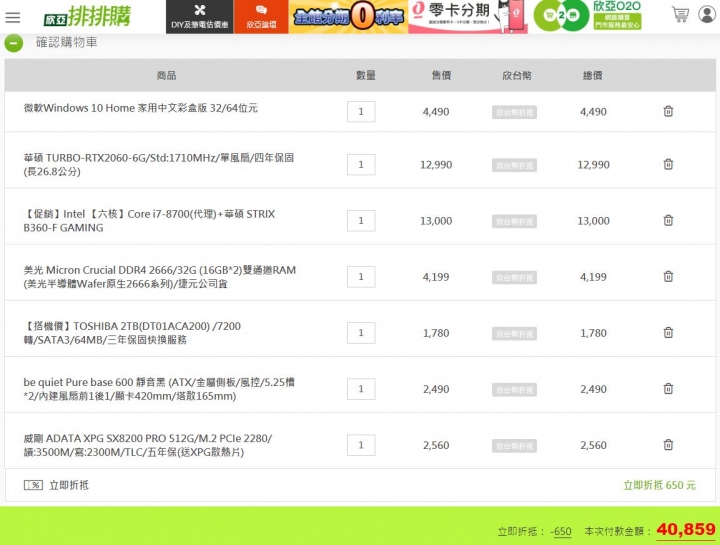
Task: Click 欣台幣折抵 button for ADATA SX8200
Action: point(514,446)
